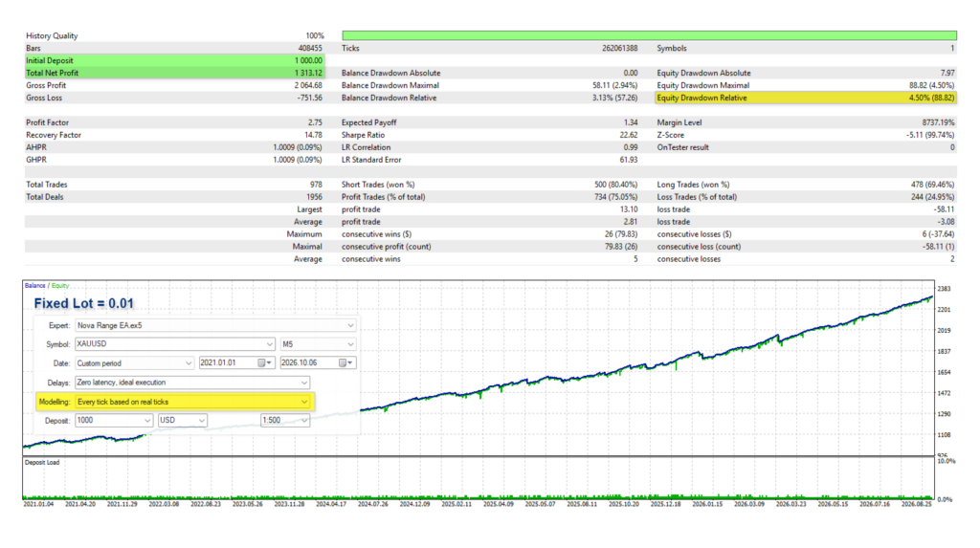
Task: Click Loss Trades value 244 (24.95%)
Action: click(x=932, y=197)
